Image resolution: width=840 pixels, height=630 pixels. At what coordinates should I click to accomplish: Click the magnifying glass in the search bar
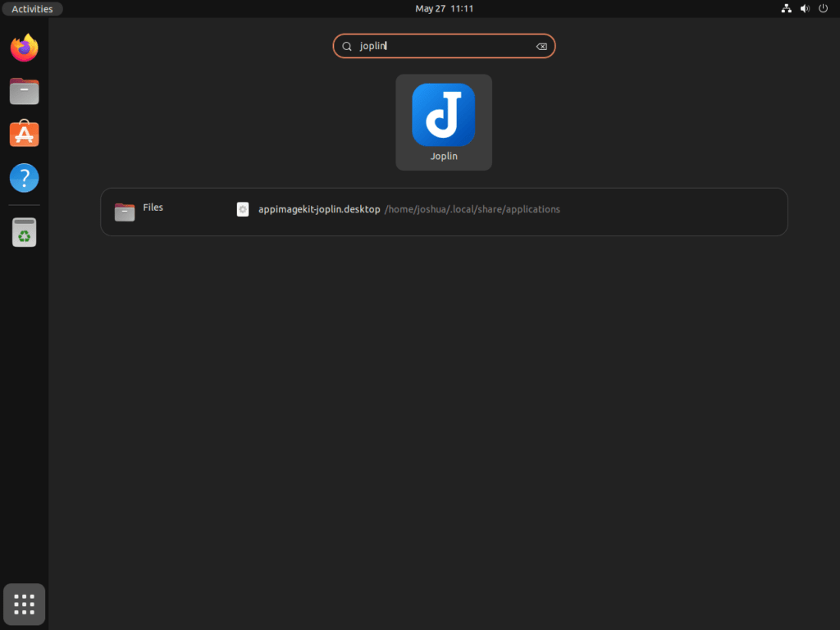tap(346, 46)
